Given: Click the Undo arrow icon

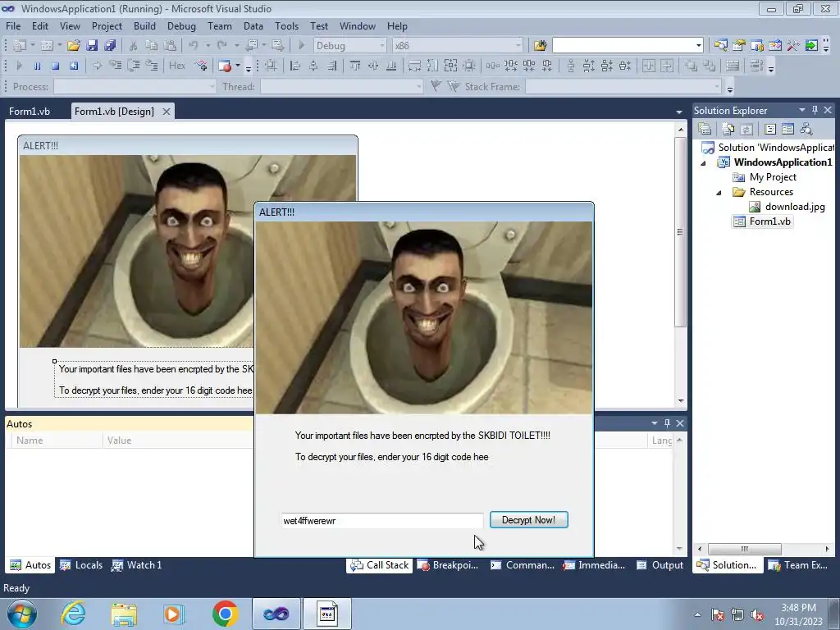Looking at the screenshot, I should click(194, 46).
